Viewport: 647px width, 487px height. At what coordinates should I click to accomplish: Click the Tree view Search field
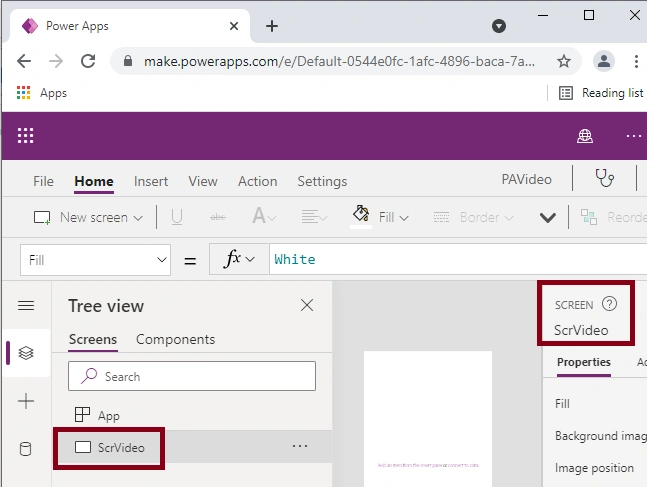[192, 376]
